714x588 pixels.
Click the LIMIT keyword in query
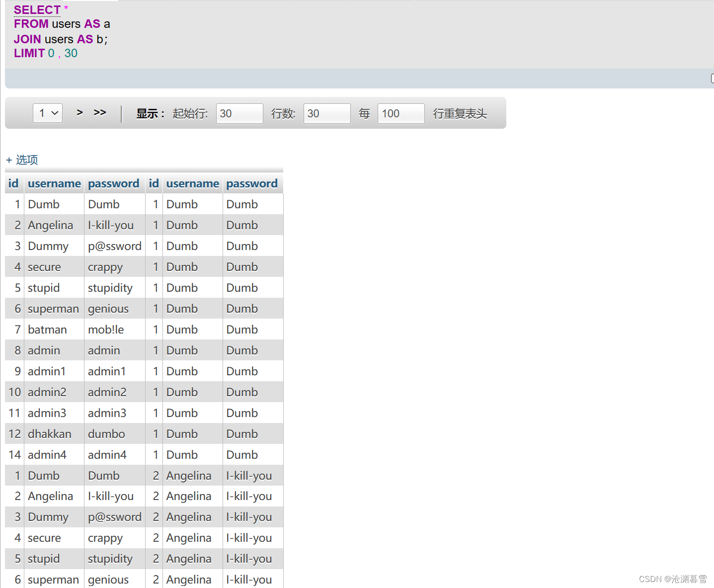point(29,53)
